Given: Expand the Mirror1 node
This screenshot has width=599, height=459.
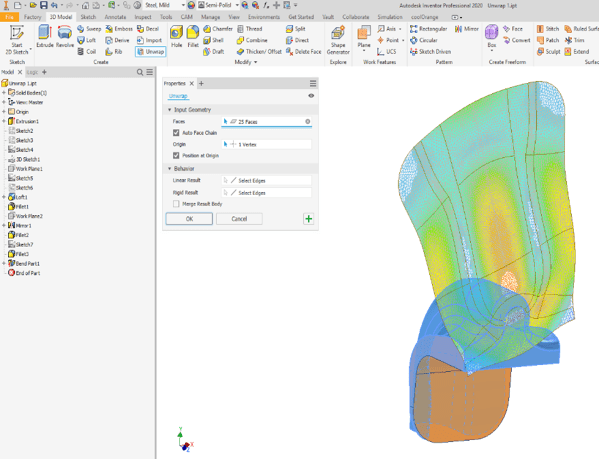Looking at the screenshot, I should 4,226.
